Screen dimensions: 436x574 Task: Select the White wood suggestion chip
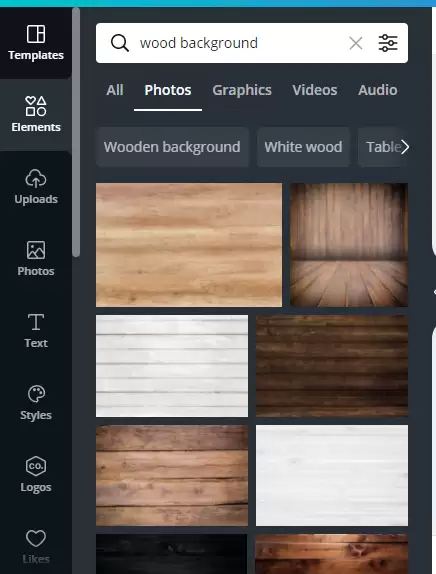tap(303, 147)
